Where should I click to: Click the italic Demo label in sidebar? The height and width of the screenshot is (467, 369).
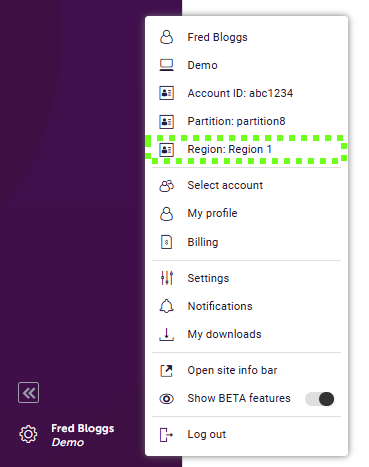click(x=68, y=442)
